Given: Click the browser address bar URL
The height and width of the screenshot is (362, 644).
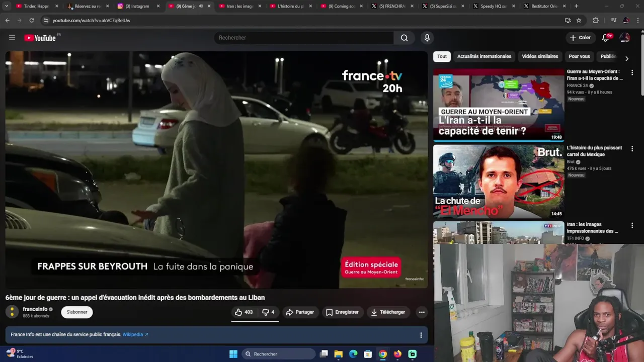Looking at the screenshot, I should [x=92, y=21].
